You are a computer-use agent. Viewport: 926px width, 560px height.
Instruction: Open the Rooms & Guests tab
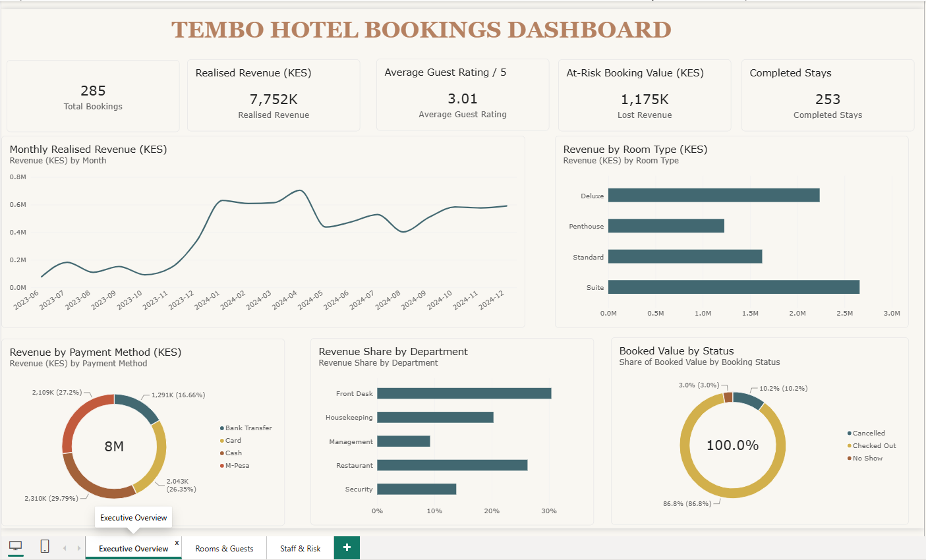[x=224, y=548]
